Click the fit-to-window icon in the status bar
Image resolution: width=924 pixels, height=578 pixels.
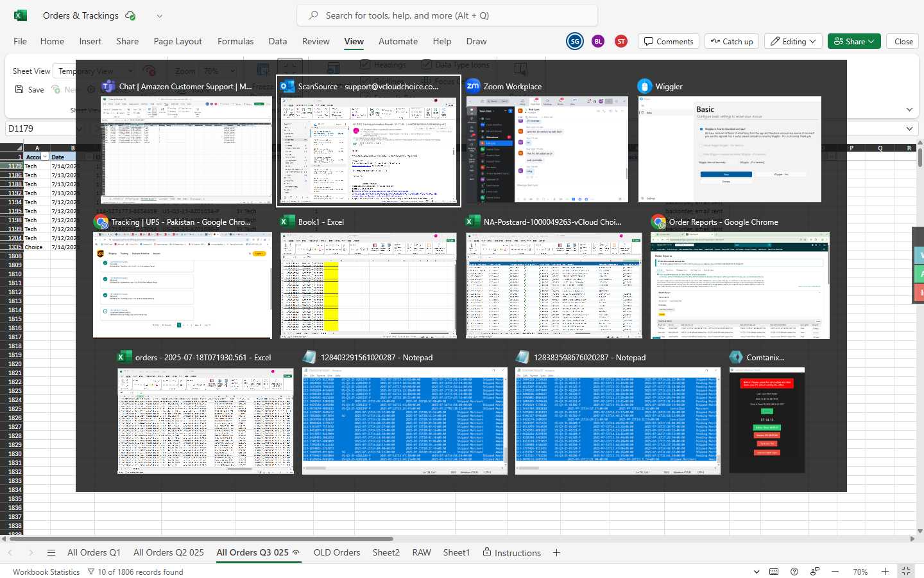(905, 571)
